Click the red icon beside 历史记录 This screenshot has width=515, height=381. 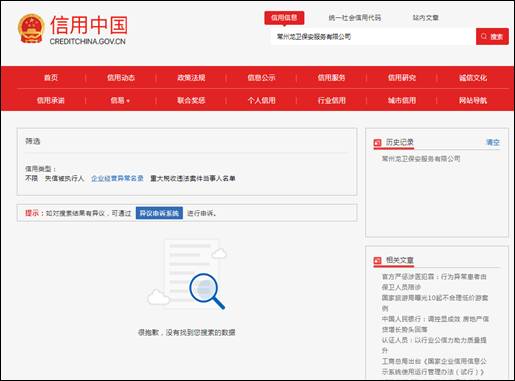377,143
